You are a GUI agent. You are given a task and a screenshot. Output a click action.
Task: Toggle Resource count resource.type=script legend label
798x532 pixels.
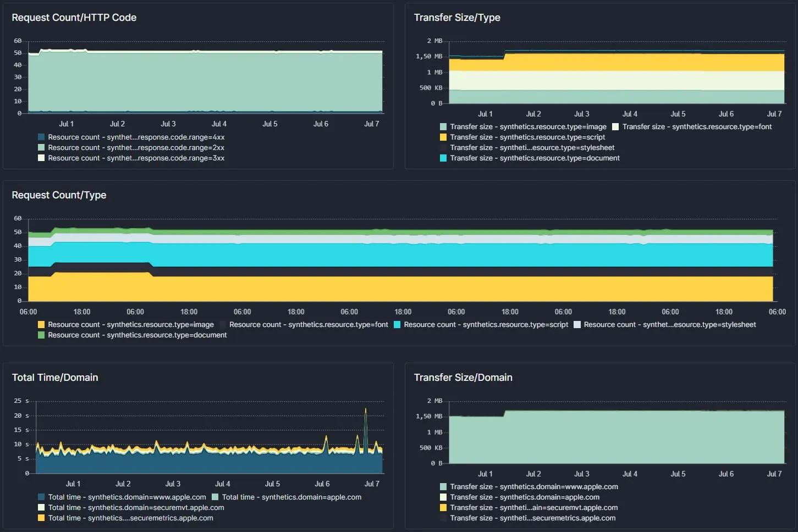(486, 325)
